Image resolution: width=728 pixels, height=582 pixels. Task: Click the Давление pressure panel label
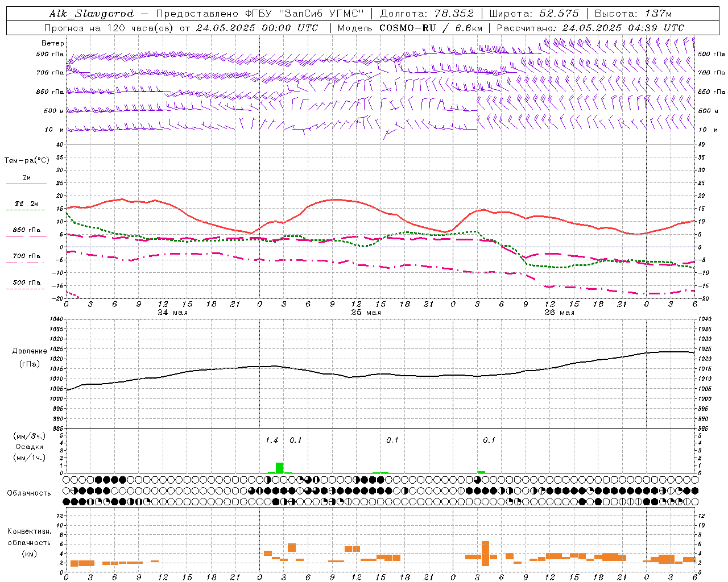[x=30, y=351]
